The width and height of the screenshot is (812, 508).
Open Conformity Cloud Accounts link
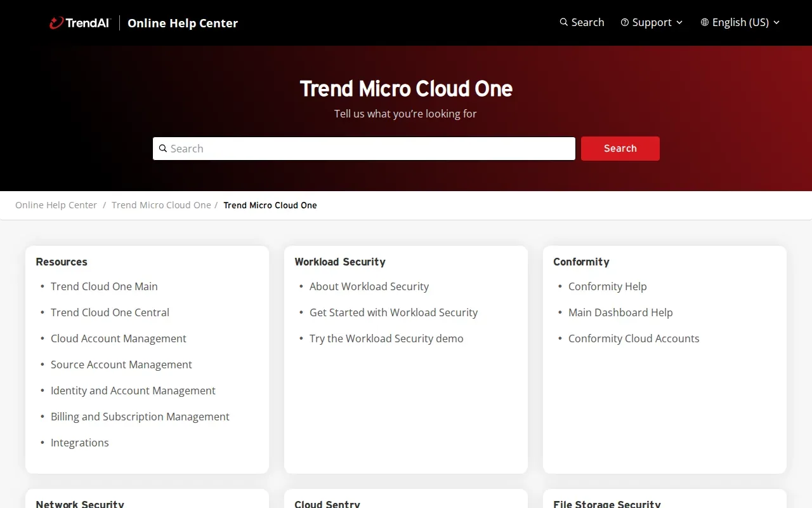(634, 338)
